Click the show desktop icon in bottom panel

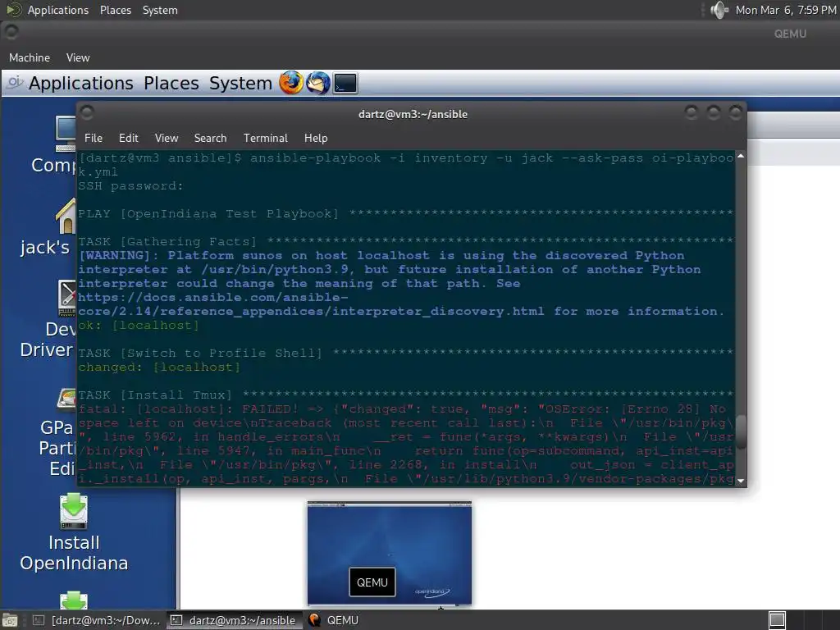[x=10, y=620]
